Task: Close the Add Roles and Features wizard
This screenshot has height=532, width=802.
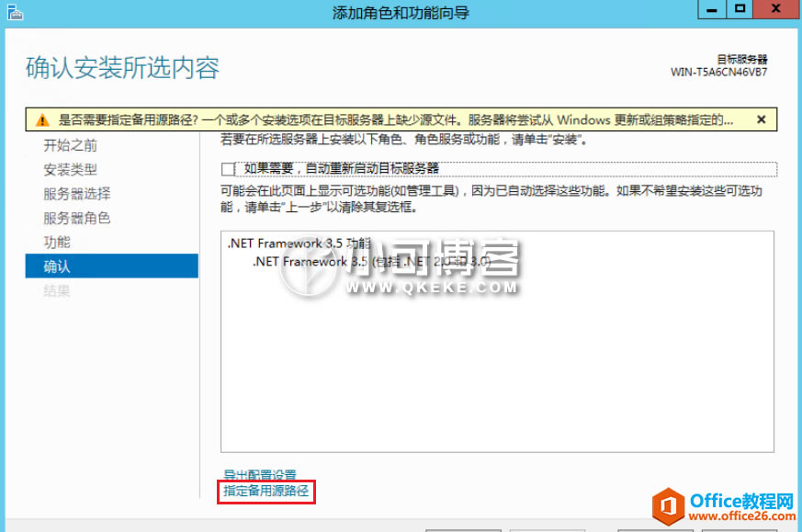Action: coord(776,9)
